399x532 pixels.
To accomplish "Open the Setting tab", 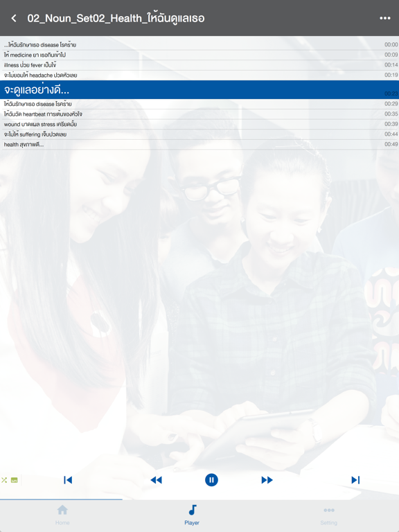I will click(x=329, y=515).
